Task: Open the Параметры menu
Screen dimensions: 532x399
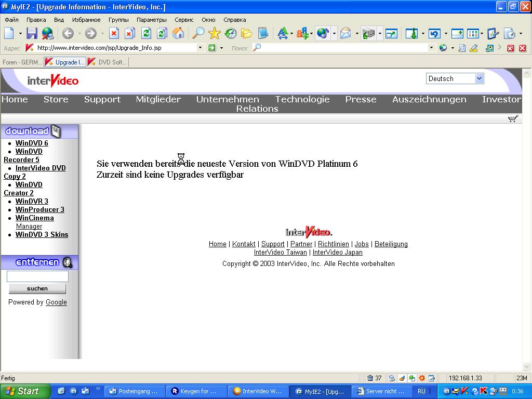Action: (x=151, y=20)
